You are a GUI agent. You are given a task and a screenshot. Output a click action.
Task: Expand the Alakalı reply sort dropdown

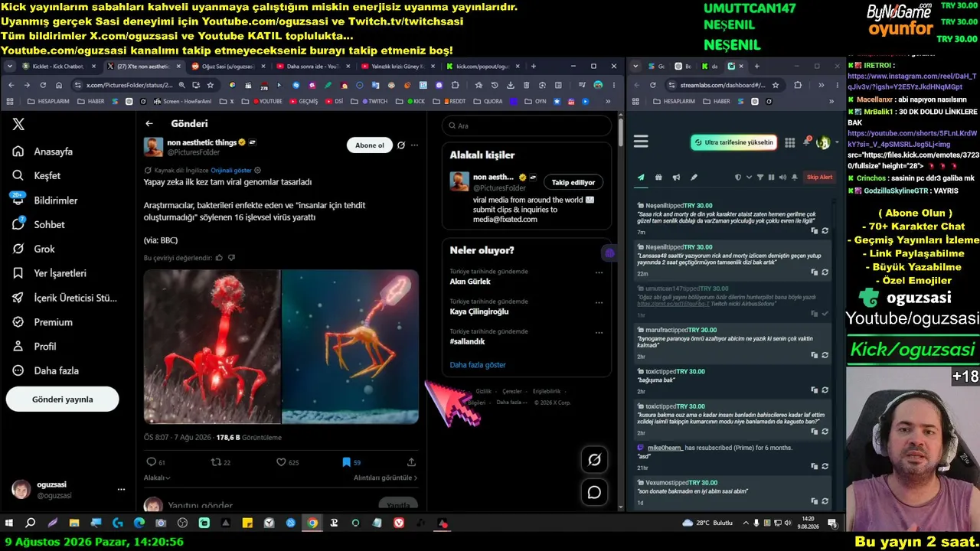point(157,478)
